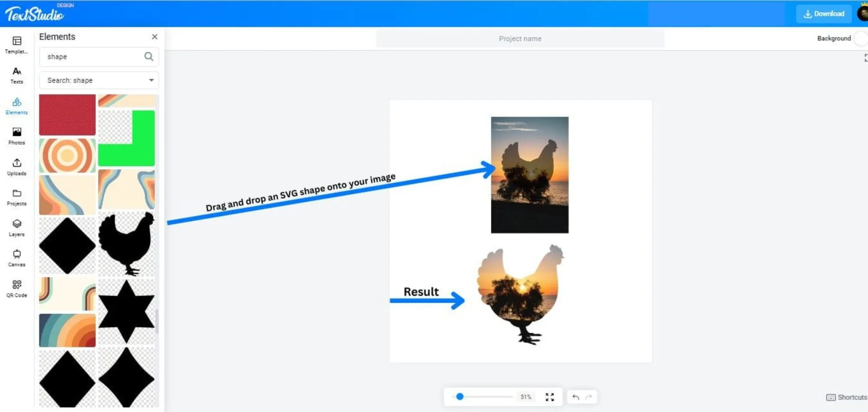Click the zoom slider handle

tap(460, 396)
